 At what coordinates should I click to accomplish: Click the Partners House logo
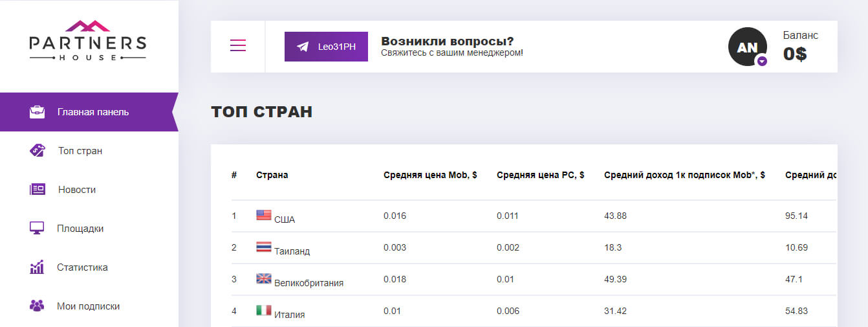point(88,41)
